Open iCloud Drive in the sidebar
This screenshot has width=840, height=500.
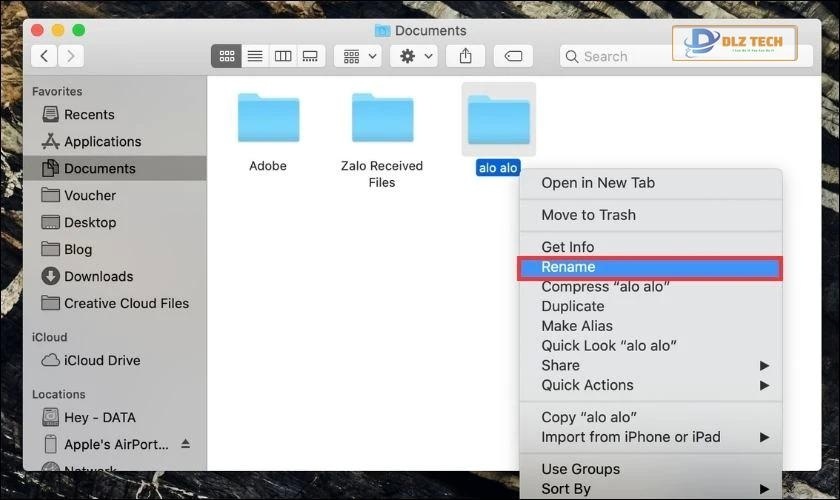tap(102, 360)
